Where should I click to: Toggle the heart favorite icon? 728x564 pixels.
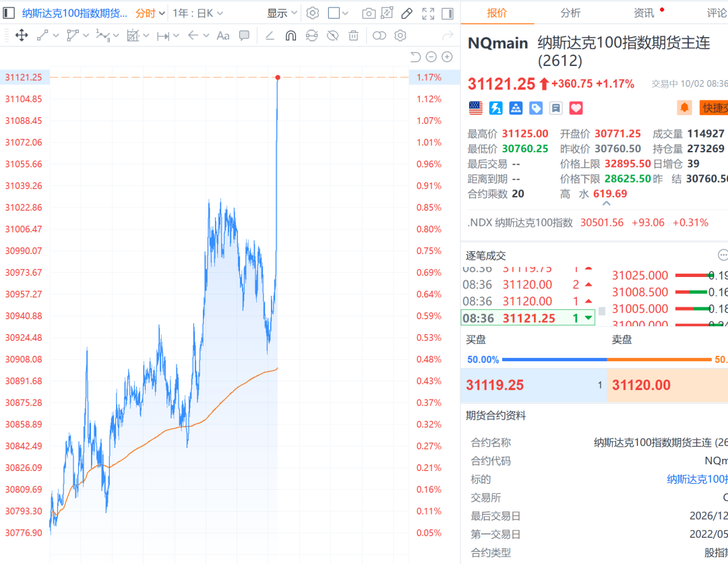coord(576,108)
